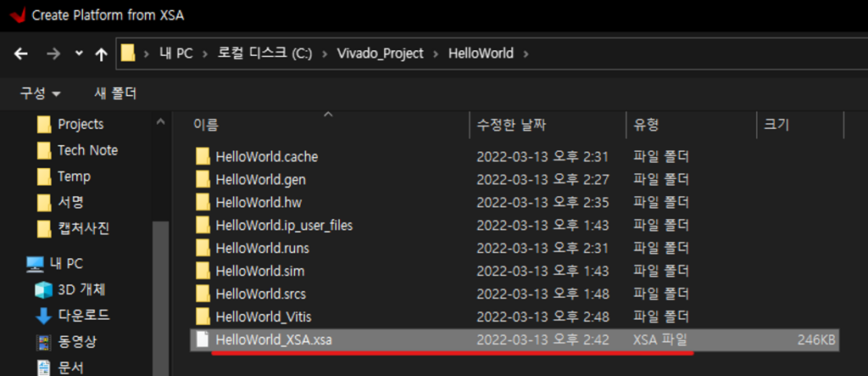The height and width of the screenshot is (376, 868).
Task: Select the HelloWorld.hw folder
Action: [259, 203]
